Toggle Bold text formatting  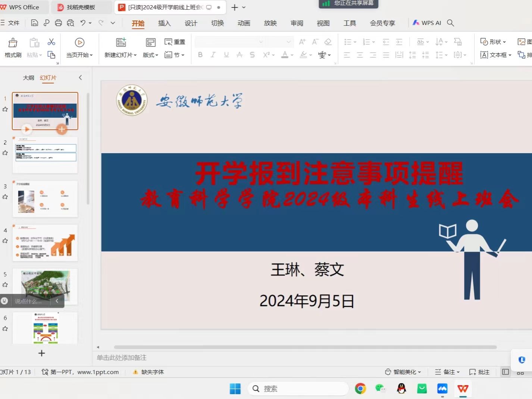coord(200,55)
